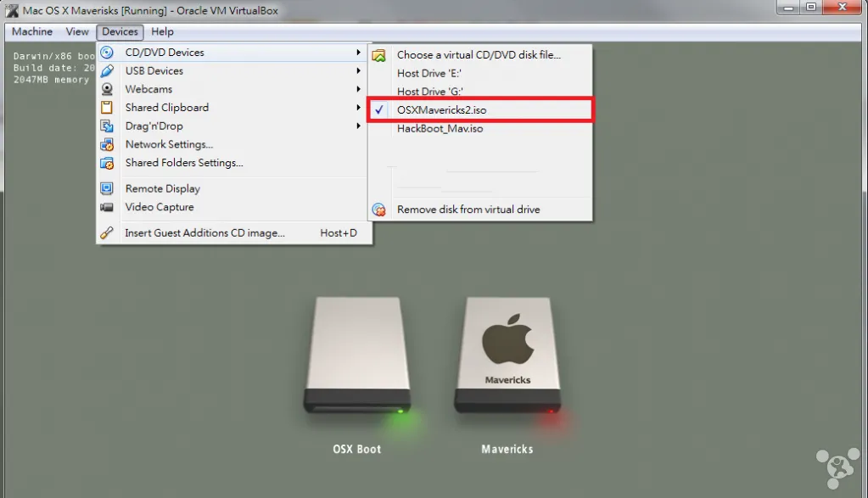Expand the Drag'n'Drop submenu arrow
The height and width of the screenshot is (498, 868).
359,126
